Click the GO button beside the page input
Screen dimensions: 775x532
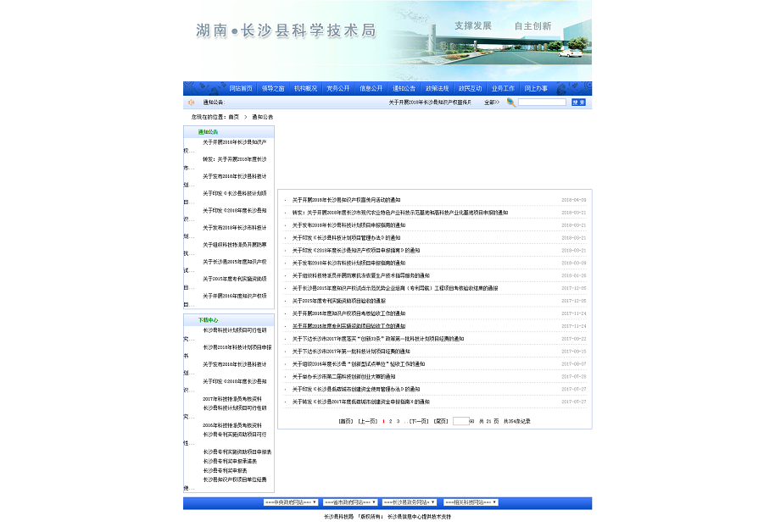click(471, 421)
